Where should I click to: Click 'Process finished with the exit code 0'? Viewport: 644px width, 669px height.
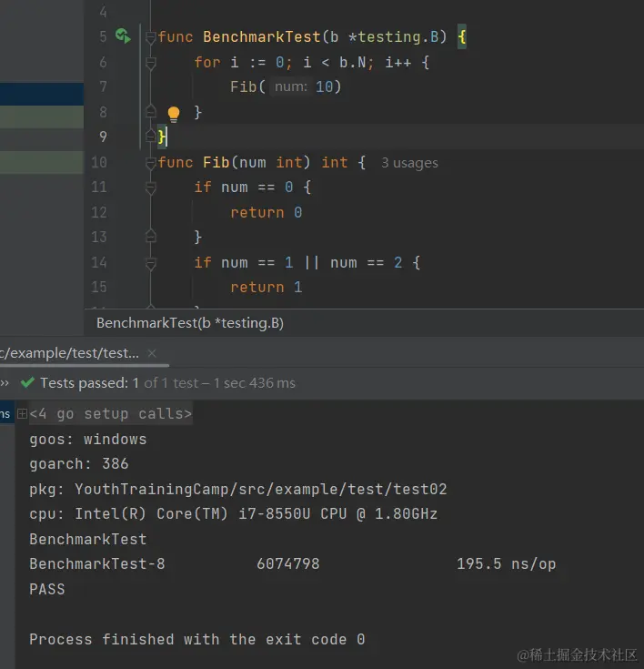tap(197, 639)
